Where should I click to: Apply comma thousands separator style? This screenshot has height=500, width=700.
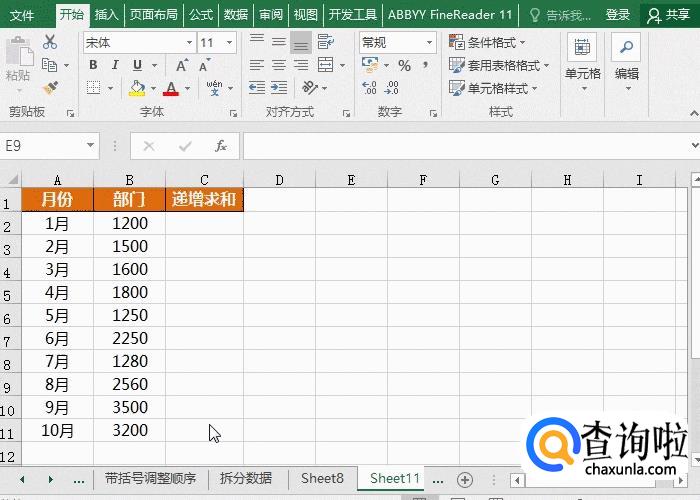point(426,66)
